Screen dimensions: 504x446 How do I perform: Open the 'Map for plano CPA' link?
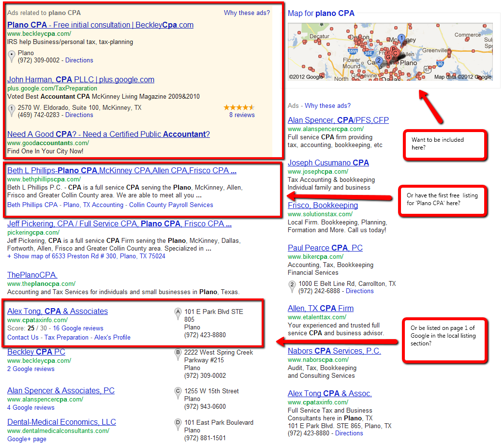coord(321,13)
